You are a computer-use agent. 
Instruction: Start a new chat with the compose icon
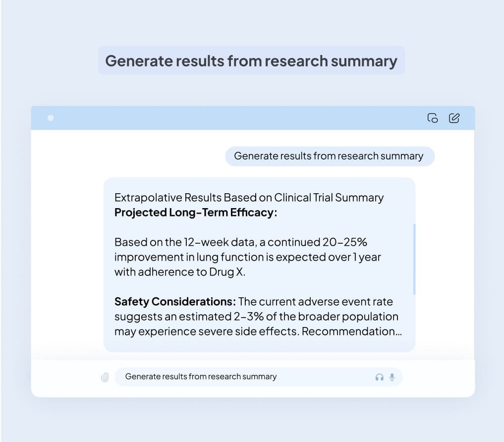454,118
